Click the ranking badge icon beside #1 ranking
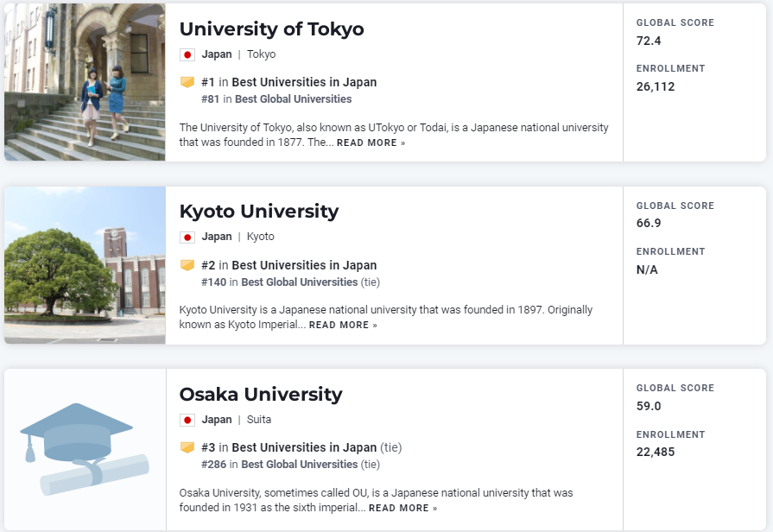 pyautogui.click(x=187, y=82)
